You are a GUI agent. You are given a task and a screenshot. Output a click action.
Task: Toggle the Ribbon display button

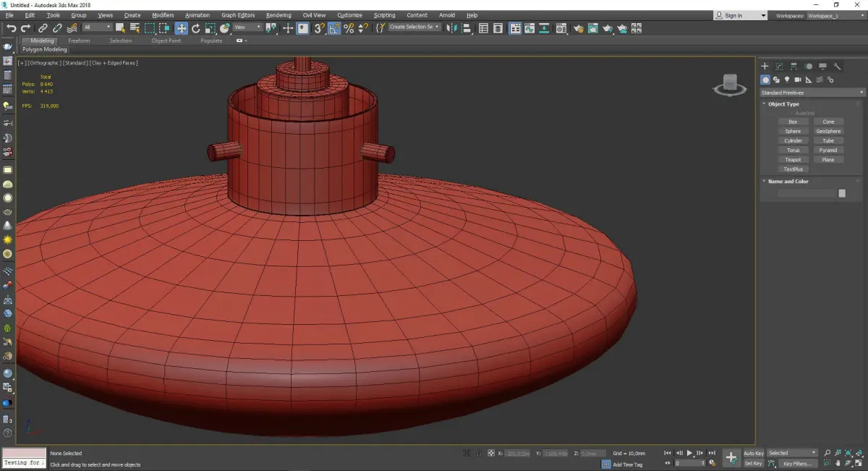pyautogui.click(x=514, y=28)
